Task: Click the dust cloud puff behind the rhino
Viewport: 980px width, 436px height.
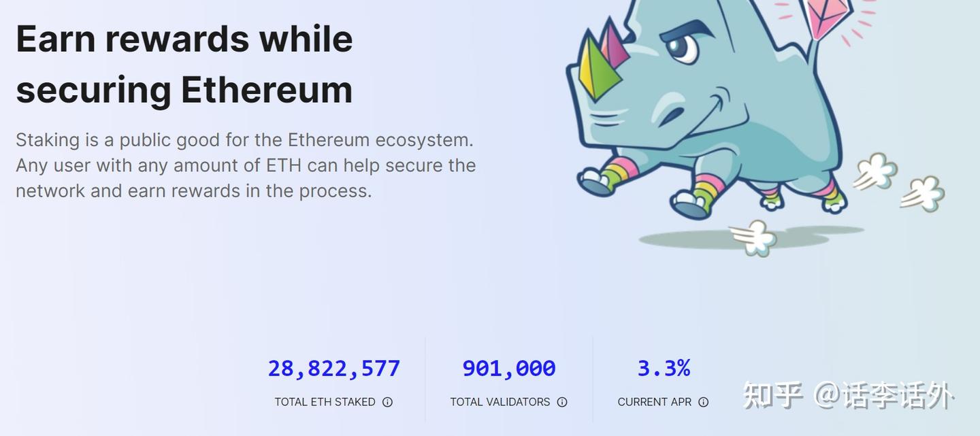Action: point(876,170)
